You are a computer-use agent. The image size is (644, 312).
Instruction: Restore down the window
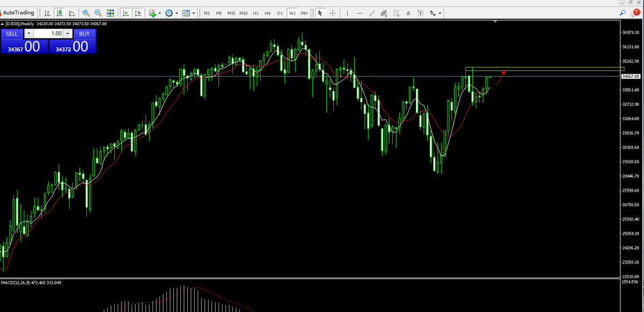[x=630, y=3]
